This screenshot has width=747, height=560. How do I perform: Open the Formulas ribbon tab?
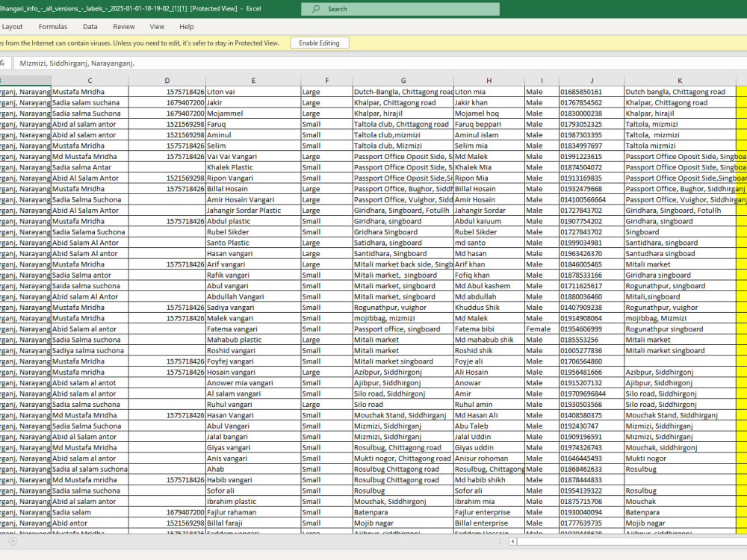click(x=53, y=27)
